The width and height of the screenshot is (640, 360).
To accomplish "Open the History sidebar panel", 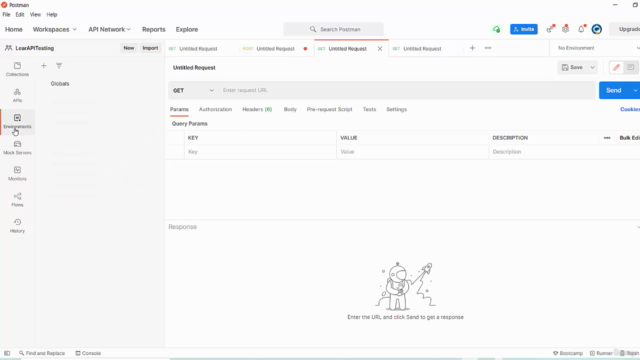I will [x=17, y=226].
